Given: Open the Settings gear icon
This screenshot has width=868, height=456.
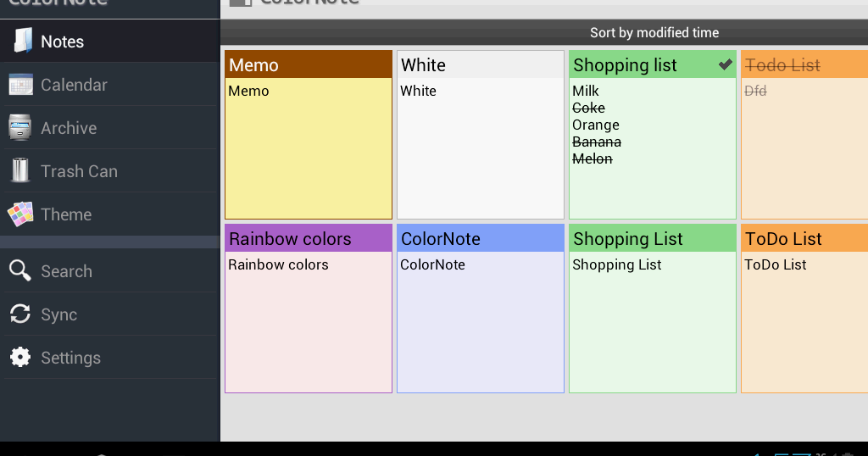Looking at the screenshot, I should [21, 358].
